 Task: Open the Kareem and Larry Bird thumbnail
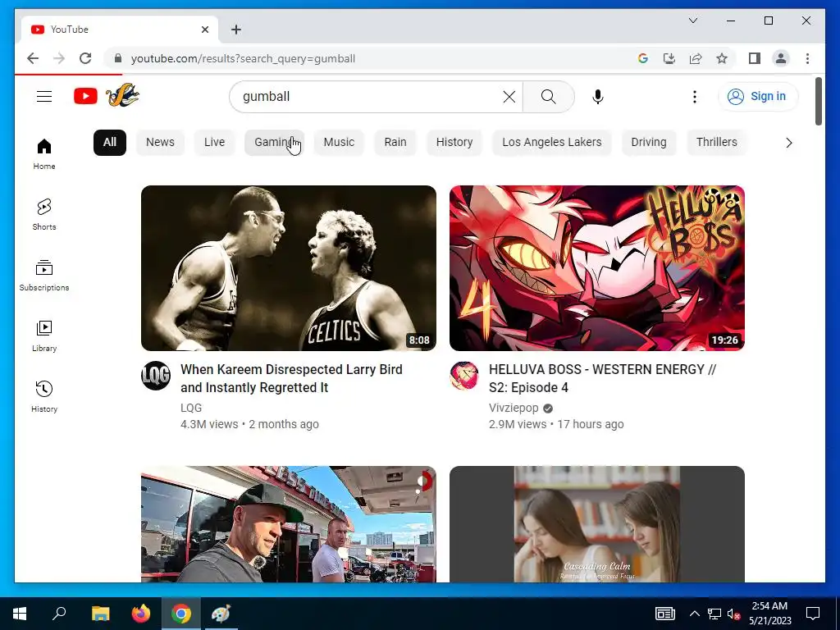pyautogui.click(x=289, y=268)
